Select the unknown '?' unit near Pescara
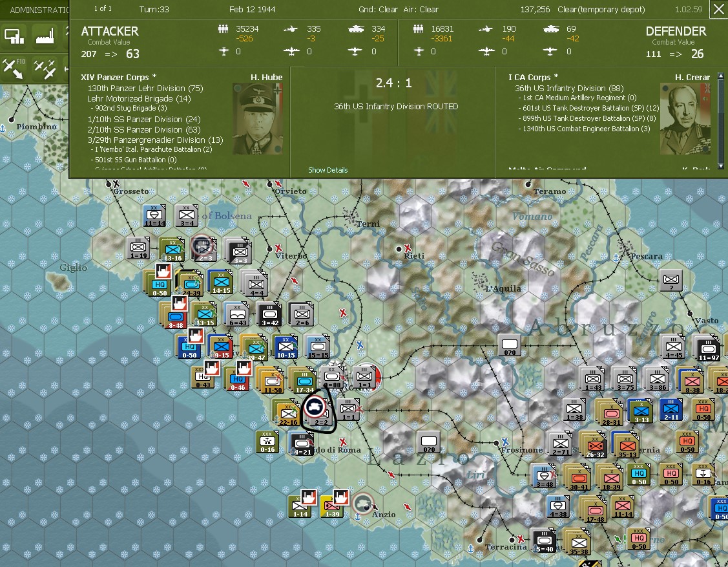The width and height of the screenshot is (728, 567). coord(671,280)
